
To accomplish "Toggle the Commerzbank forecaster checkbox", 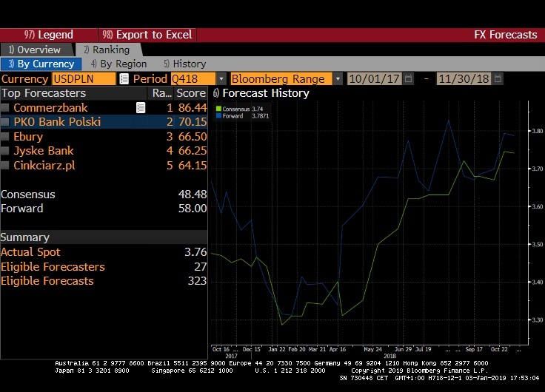I will point(6,109).
